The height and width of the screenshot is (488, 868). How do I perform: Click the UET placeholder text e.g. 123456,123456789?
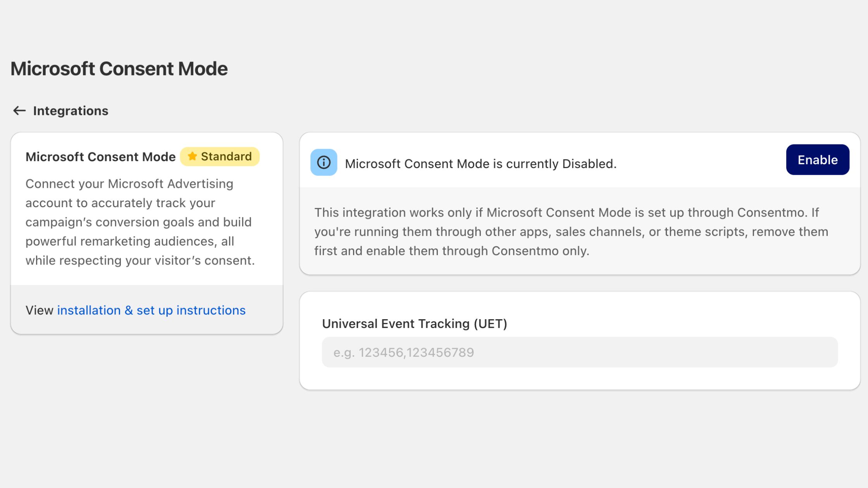coord(403,352)
